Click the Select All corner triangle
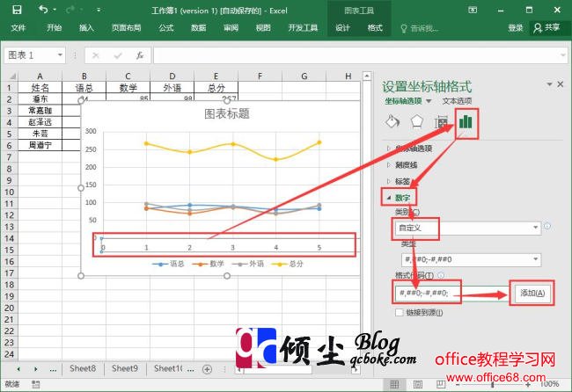 pyautogui.click(x=12, y=76)
